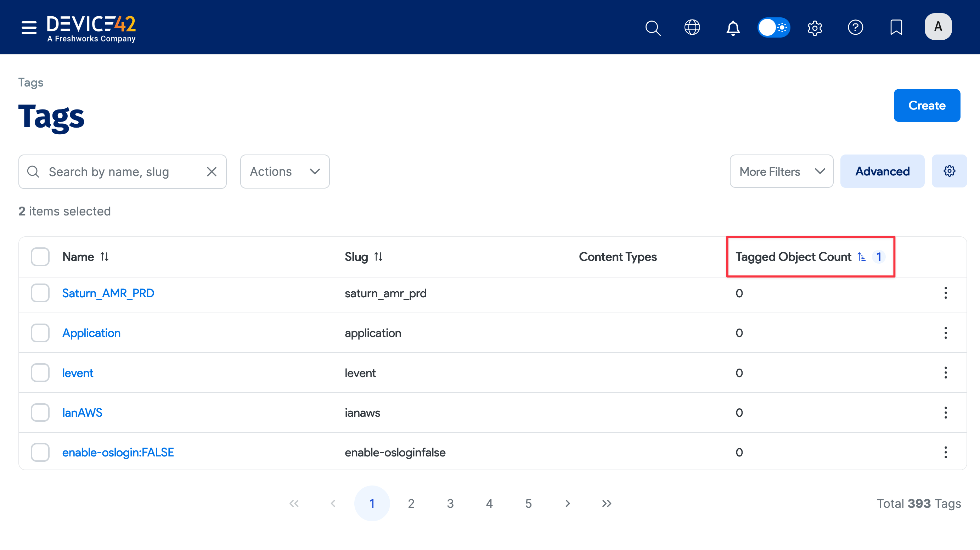Click the help question mark icon
The height and width of the screenshot is (550, 980).
856,27
